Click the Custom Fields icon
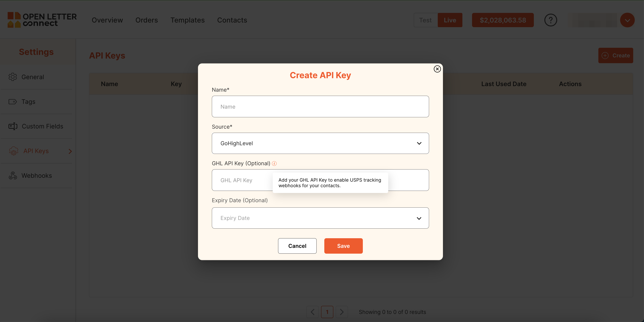 pyautogui.click(x=13, y=126)
